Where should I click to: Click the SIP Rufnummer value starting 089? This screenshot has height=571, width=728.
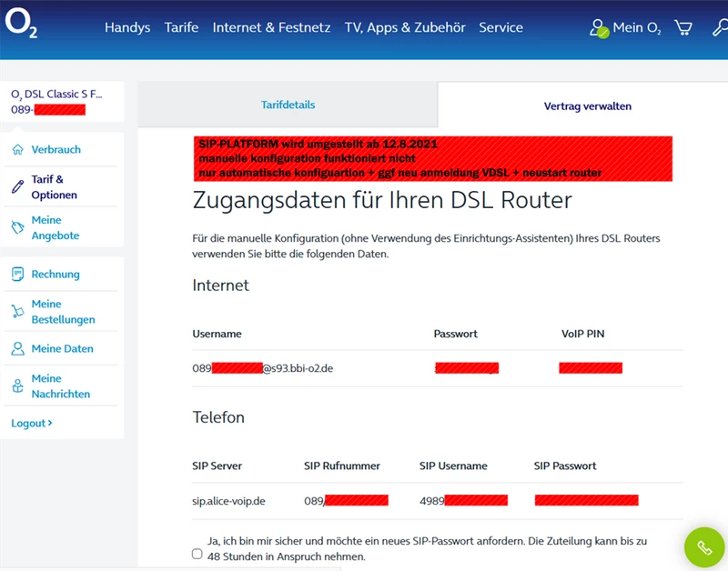click(346, 500)
